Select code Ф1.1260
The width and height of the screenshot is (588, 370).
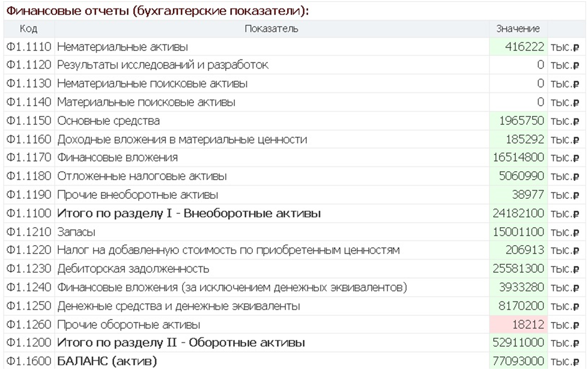click(29, 324)
